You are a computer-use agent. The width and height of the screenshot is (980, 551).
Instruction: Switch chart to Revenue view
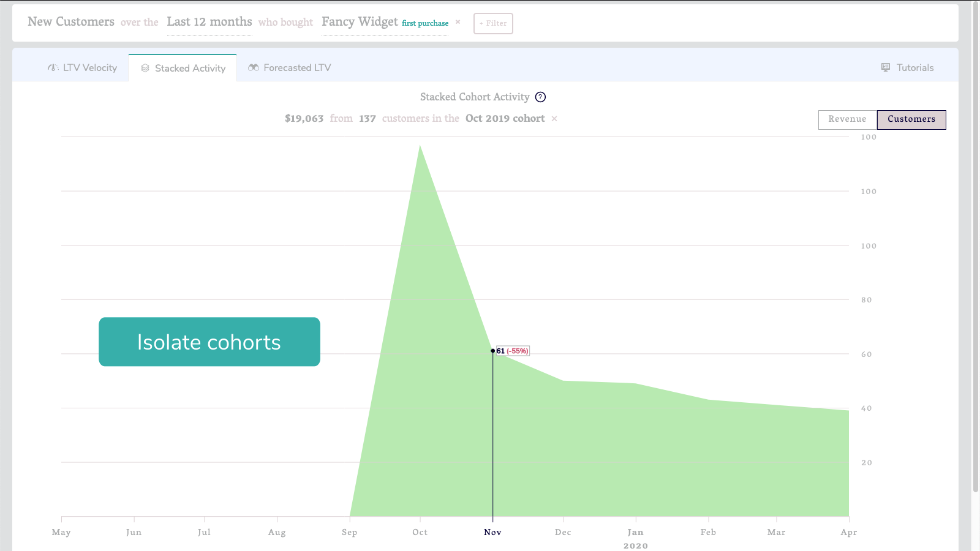848,119
